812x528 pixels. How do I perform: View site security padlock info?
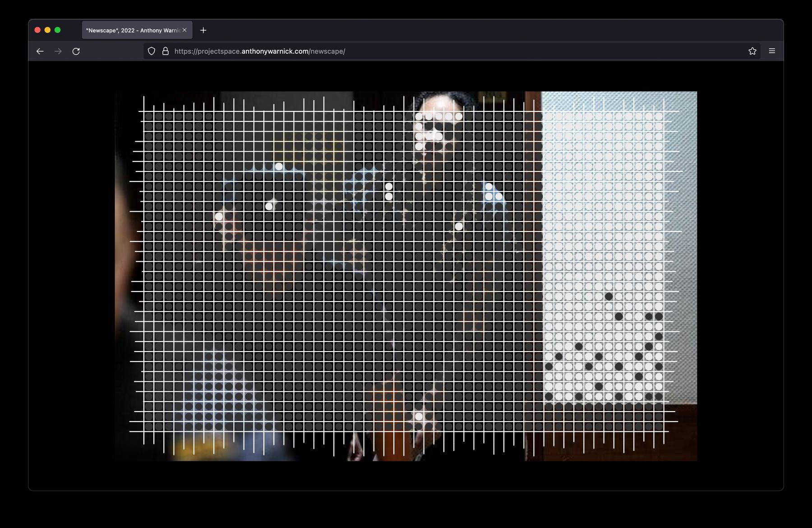click(x=166, y=51)
